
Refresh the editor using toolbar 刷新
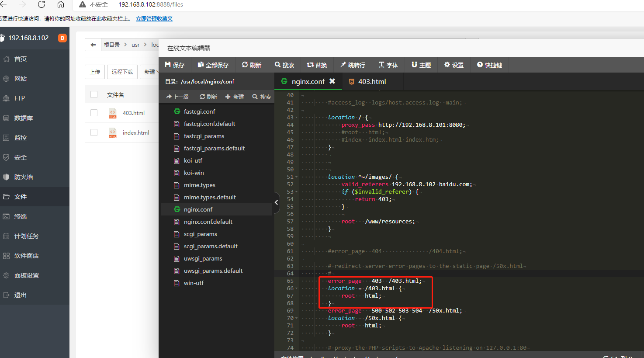click(252, 65)
